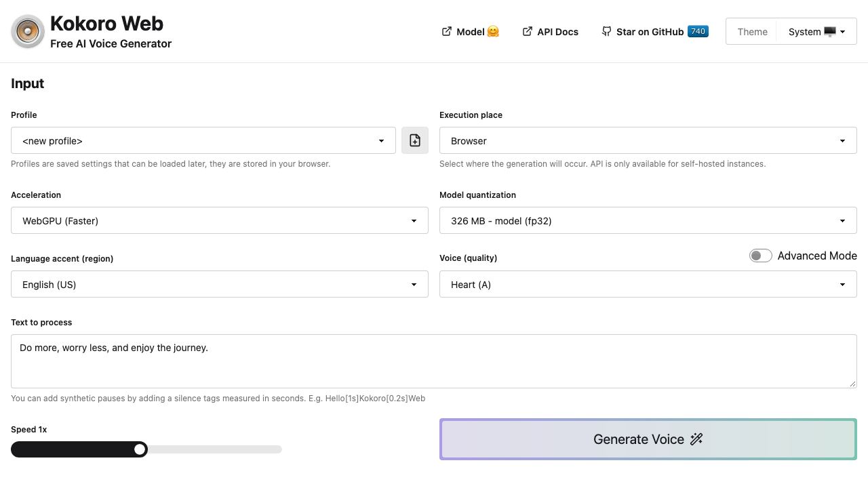Click the external link icon beside Model

pos(447,31)
